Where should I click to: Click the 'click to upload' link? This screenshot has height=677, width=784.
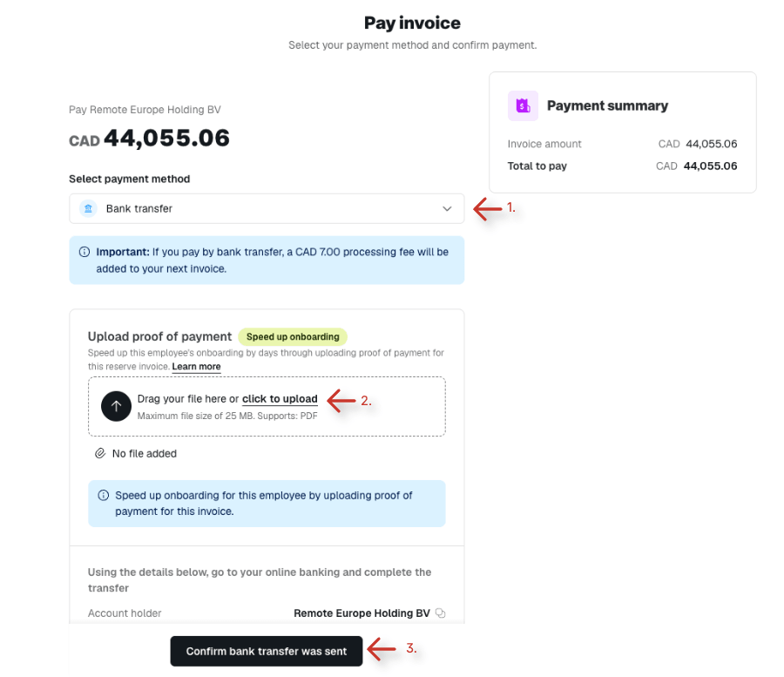tap(280, 399)
